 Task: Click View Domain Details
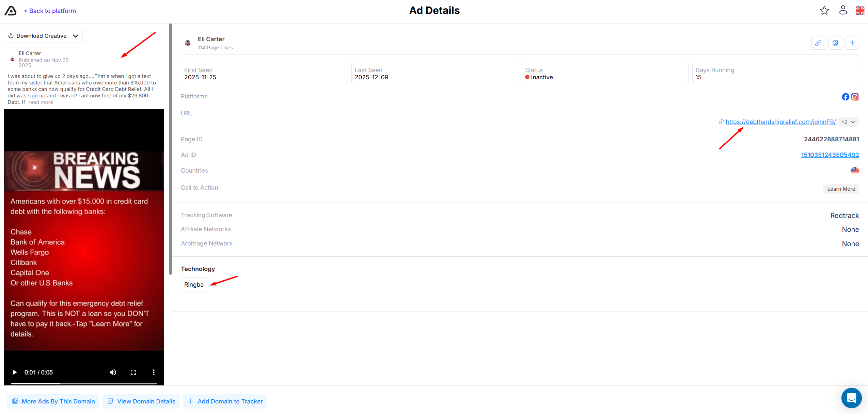pyautogui.click(x=141, y=401)
